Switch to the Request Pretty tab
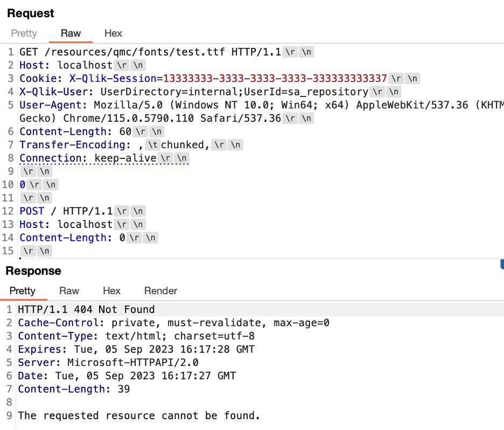This screenshot has width=504, height=430. point(24,33)
